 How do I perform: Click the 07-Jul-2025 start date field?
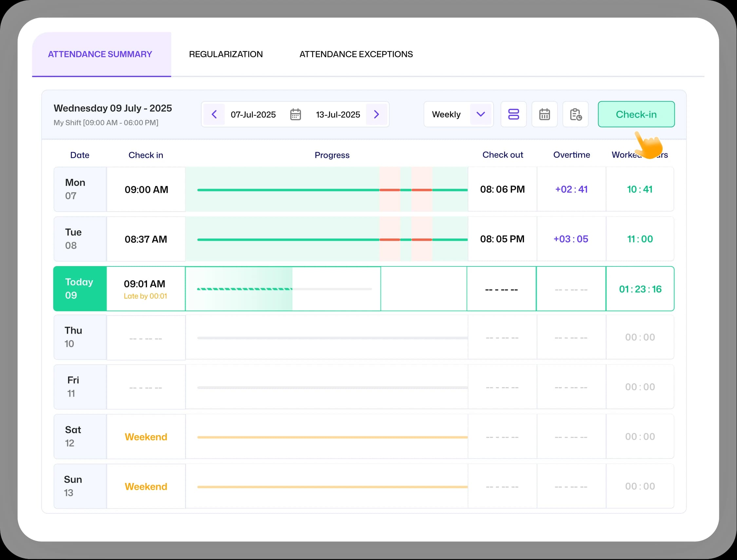(x=253, y=115)
